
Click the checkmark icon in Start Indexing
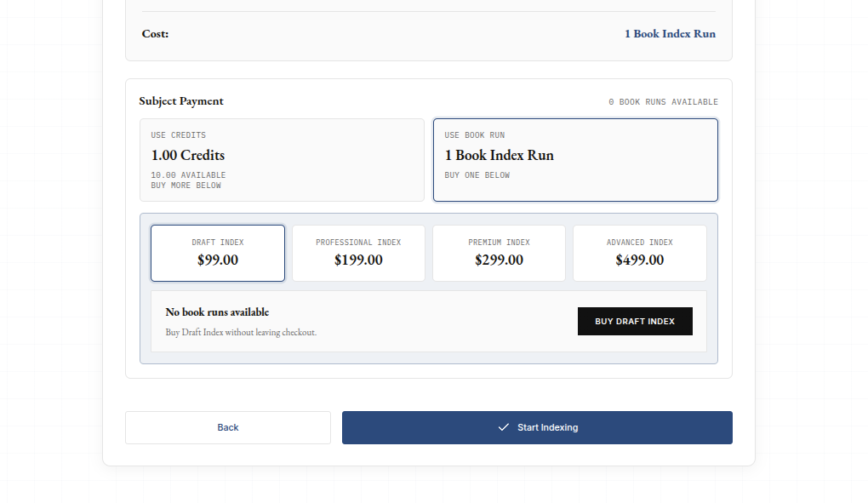pos(503,428)
